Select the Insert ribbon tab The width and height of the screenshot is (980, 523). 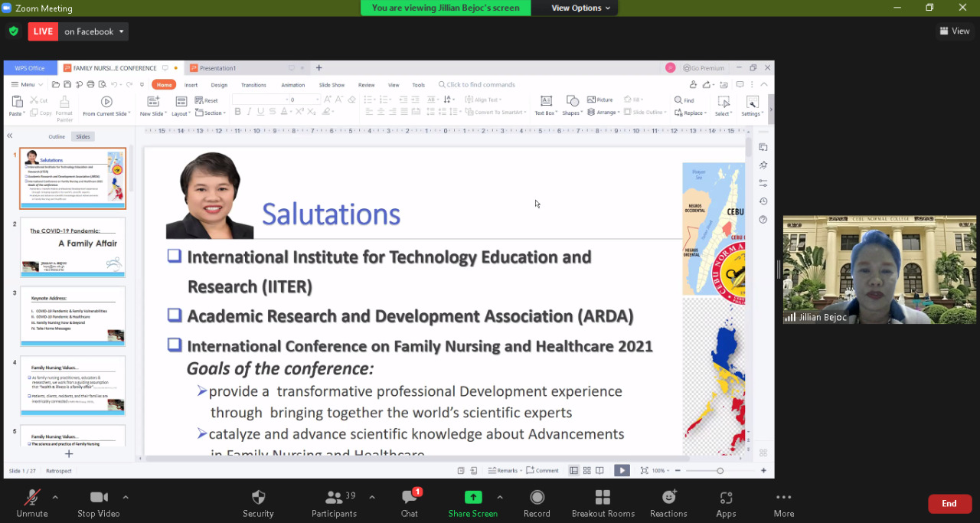191,85
